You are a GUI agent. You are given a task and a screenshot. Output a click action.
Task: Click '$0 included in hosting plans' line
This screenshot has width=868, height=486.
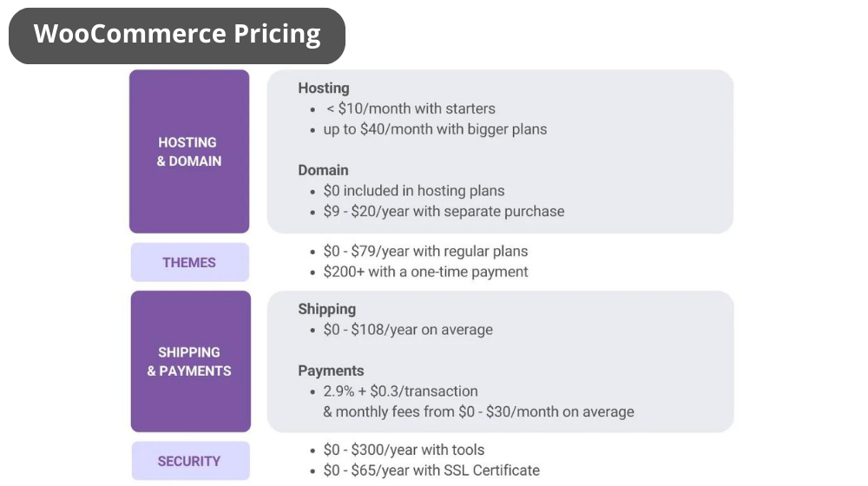(414, 190)
